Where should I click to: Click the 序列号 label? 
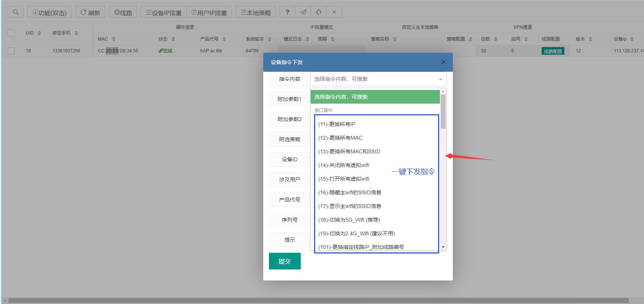pos(290,220)
